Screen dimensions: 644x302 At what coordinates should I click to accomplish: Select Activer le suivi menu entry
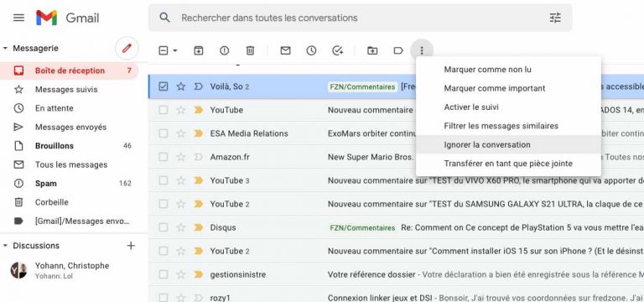pyautogui.click(x=508, y=107)
